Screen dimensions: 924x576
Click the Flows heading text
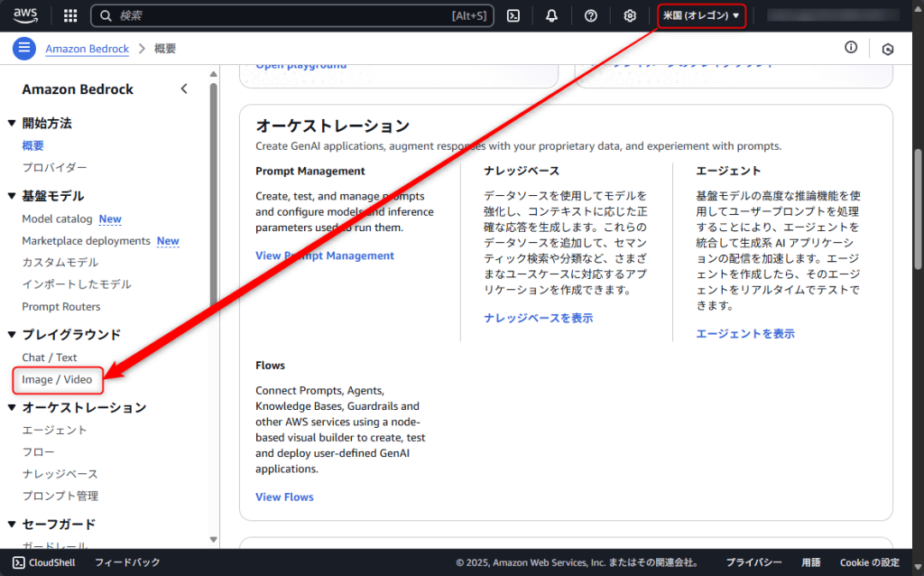270,366
